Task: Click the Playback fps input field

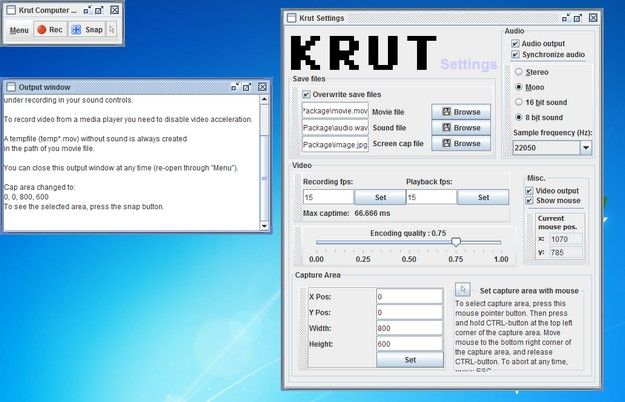Action: [x=431, y=197]
